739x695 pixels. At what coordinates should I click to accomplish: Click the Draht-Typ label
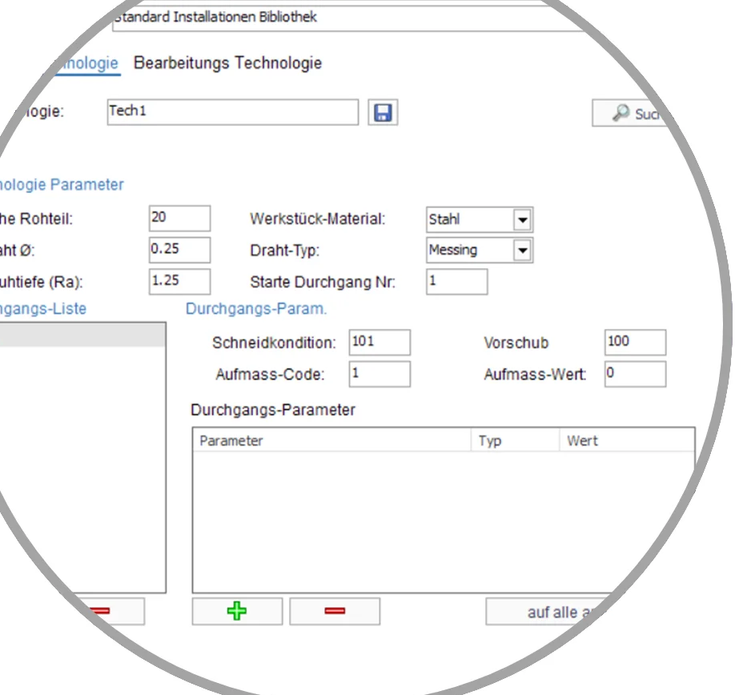click(x=285, y=250)
